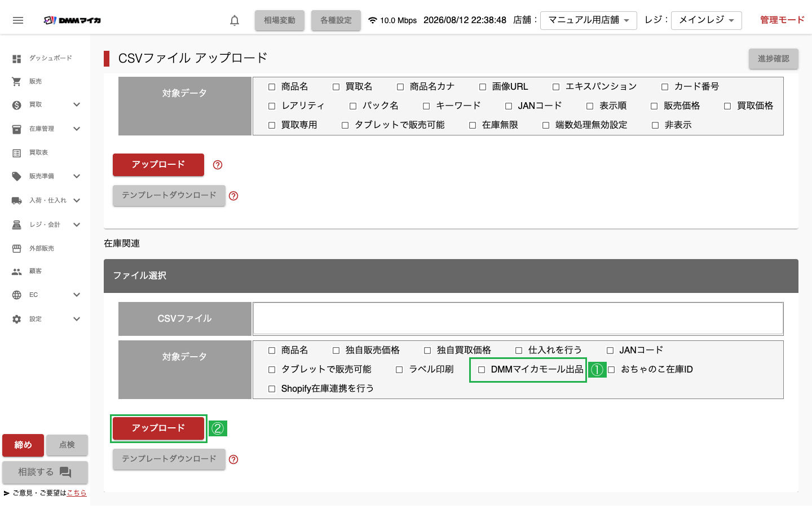The width and height of the screenshot is (812, 508).
Task: Click the lower red アップロード button
Action: (158, 428)
